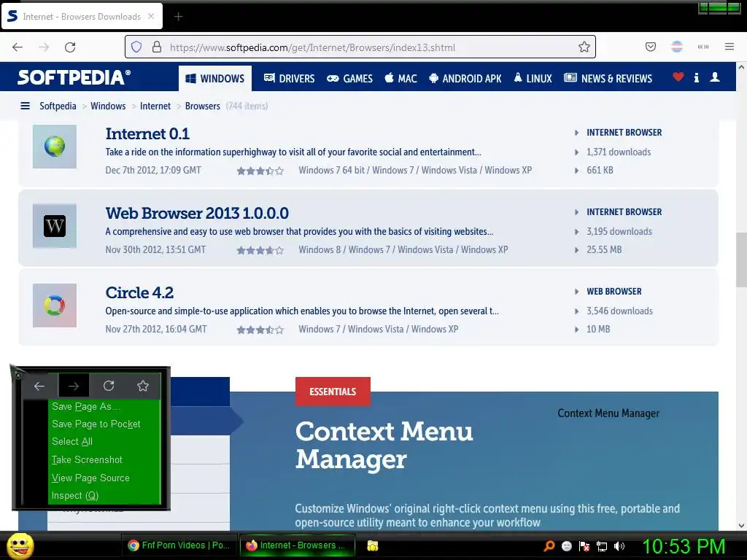
Task: Open a new tab with plus button
Action: click(x=178, y=17)
